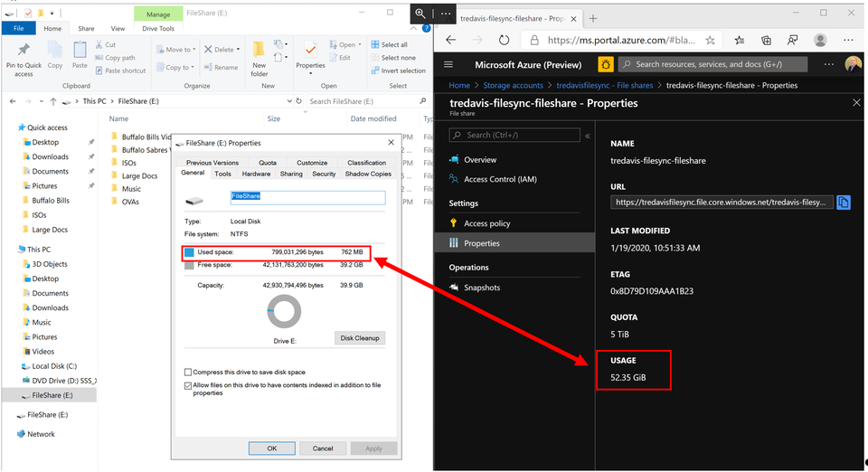Switch to the View ribbon tab

(x=118, y=28)
